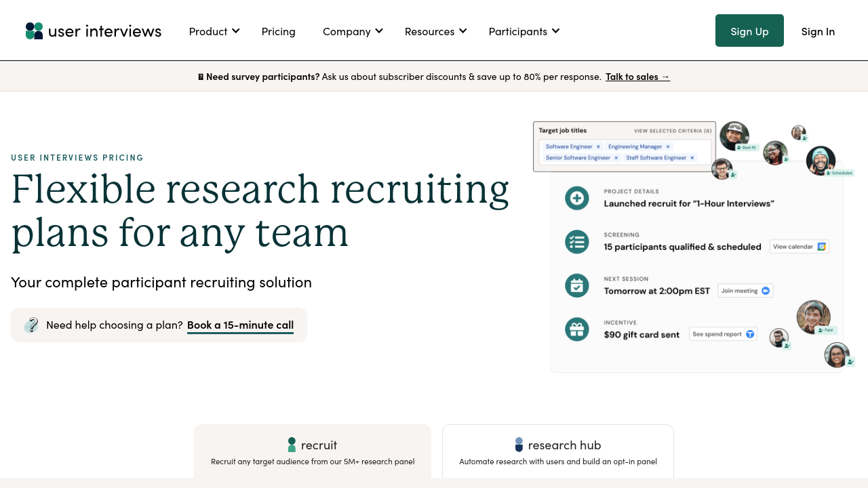The height and width of the screenshot is (488, 868).
Task: Expand the Company dropdown menu
Action: (353, 31)
